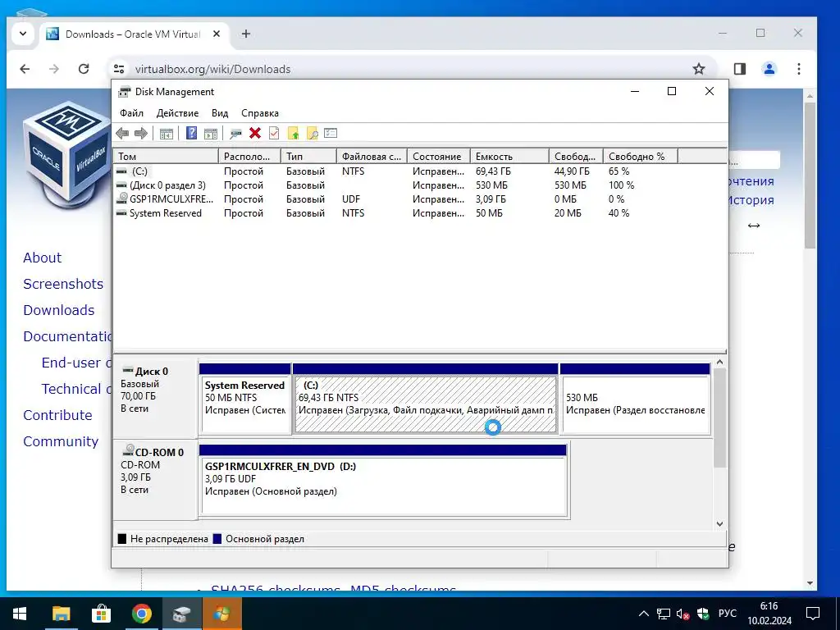840x630 pixels.
Task: Select the (C:) 69,43 ГБ NTFS partition block
Action: pyautogui.click(x=426, y=399)
